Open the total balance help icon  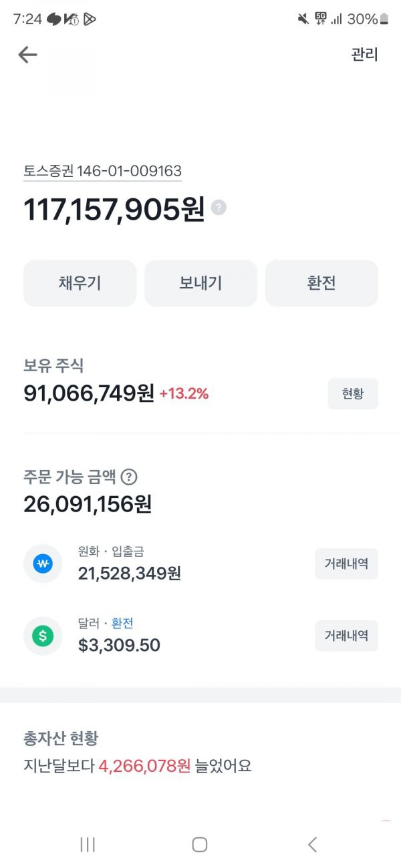[219, 208]
